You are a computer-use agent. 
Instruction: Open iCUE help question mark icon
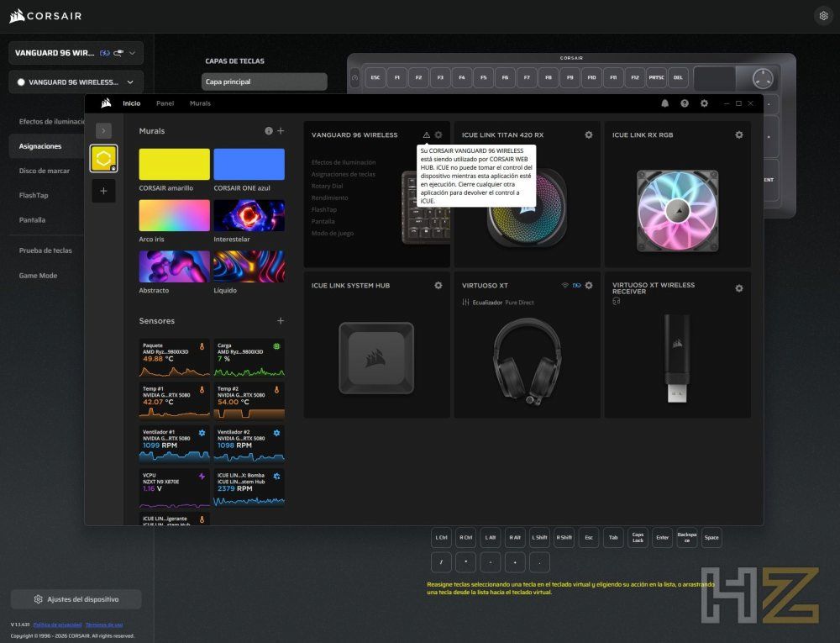685,103
